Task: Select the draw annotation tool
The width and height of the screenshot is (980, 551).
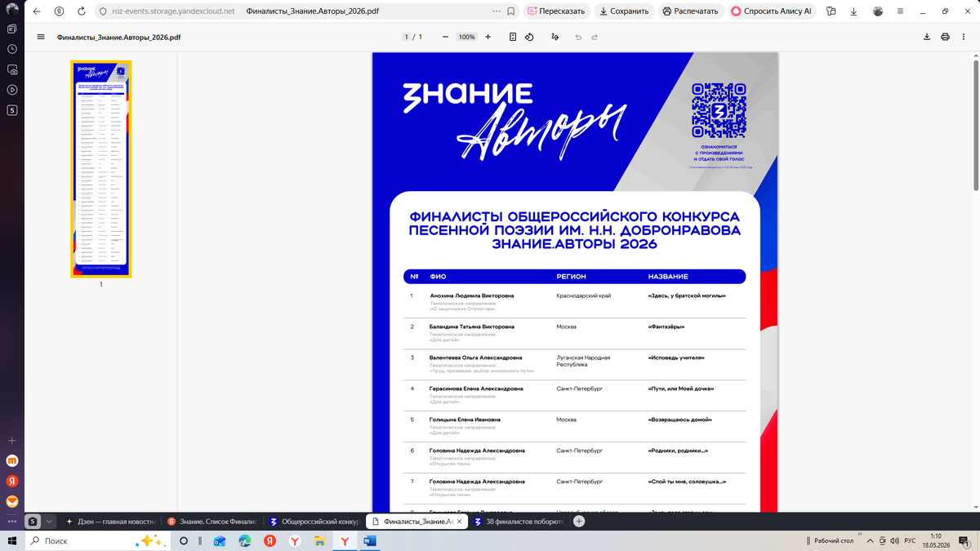Action: point(555,37)
